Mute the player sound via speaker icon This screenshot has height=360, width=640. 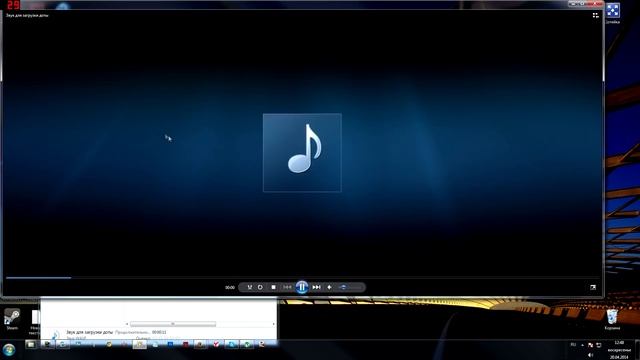point(329,287)
